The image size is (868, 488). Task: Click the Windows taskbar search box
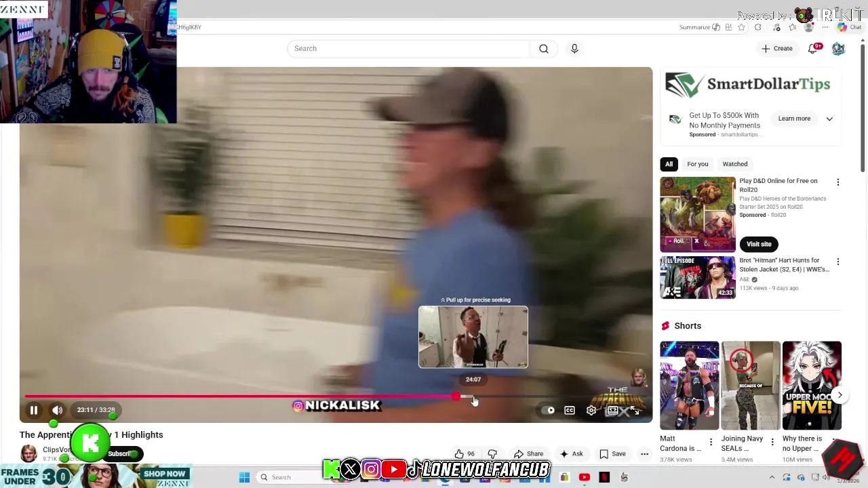(x=290, y=477)
